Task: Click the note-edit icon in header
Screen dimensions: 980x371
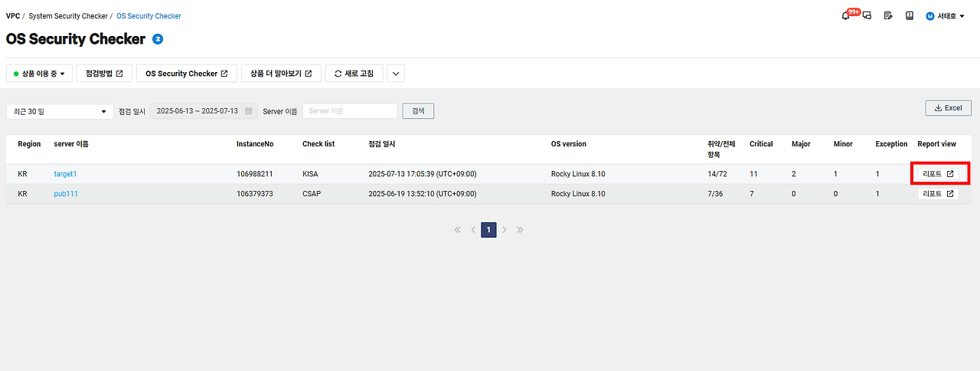Action: click(888, 15)
